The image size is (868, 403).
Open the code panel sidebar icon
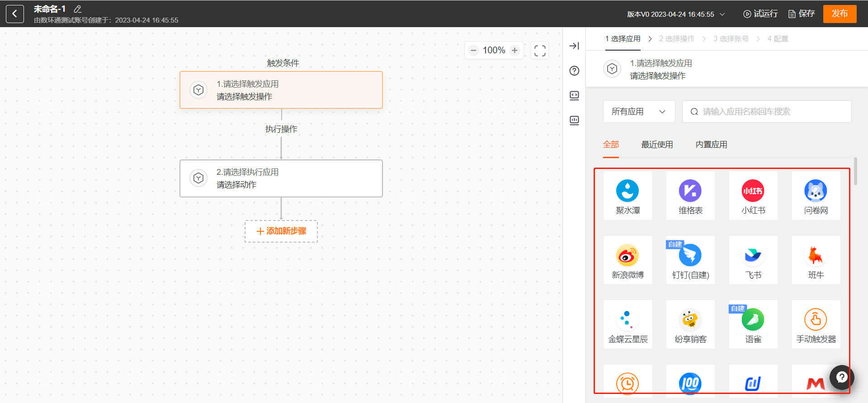pyautogui.click(x=574, y=95)
